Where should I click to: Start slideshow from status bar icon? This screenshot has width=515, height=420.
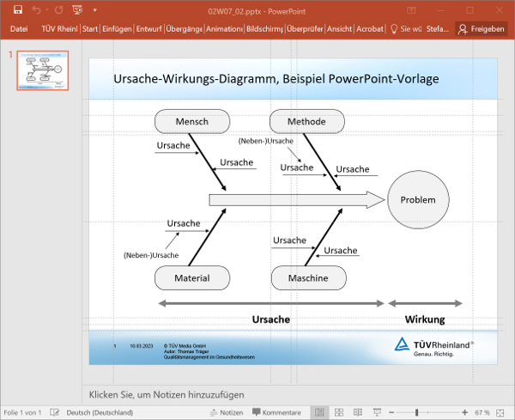pos(376,412)
